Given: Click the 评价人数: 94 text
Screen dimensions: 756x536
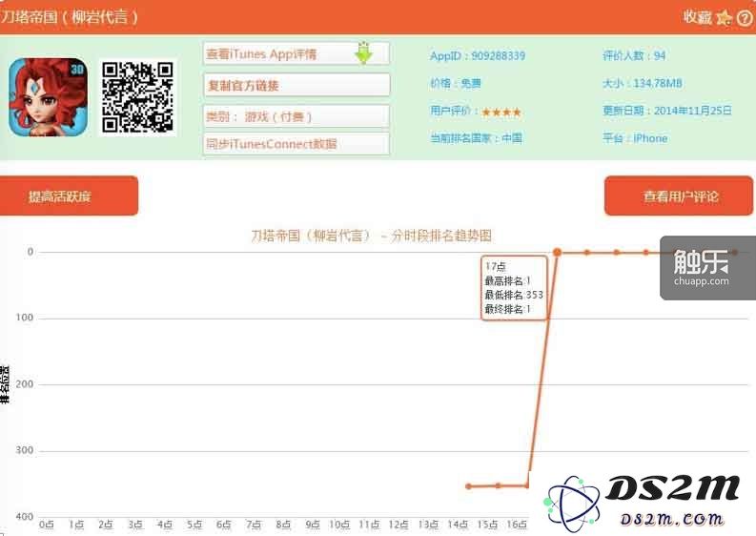Looking at the screenshot, I should [x=634, y=55].
